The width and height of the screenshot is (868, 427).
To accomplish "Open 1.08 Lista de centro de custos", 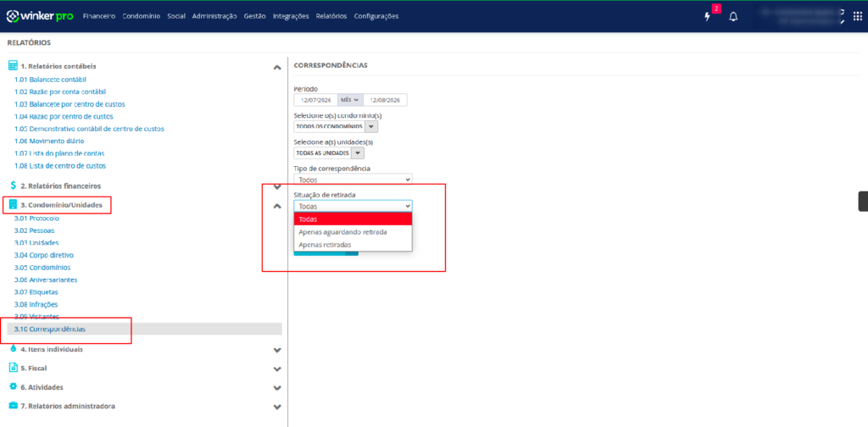I will point(60,165).
